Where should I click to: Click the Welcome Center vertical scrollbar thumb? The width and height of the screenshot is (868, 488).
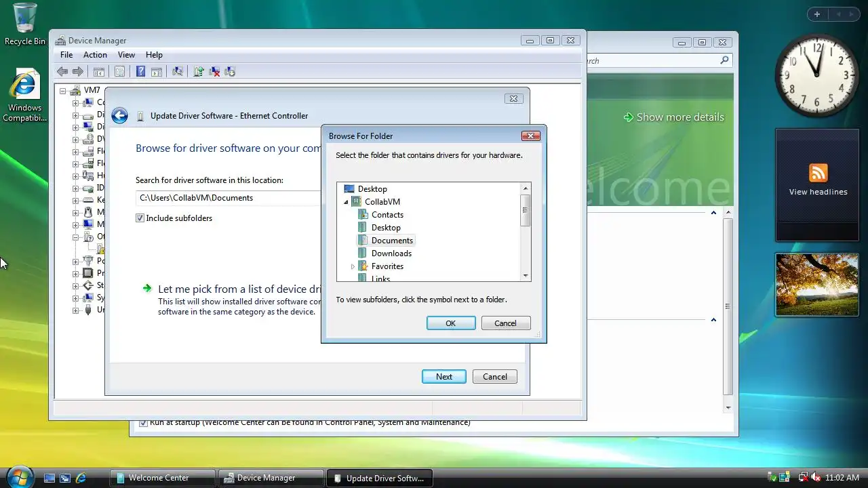tap(728, 306)
